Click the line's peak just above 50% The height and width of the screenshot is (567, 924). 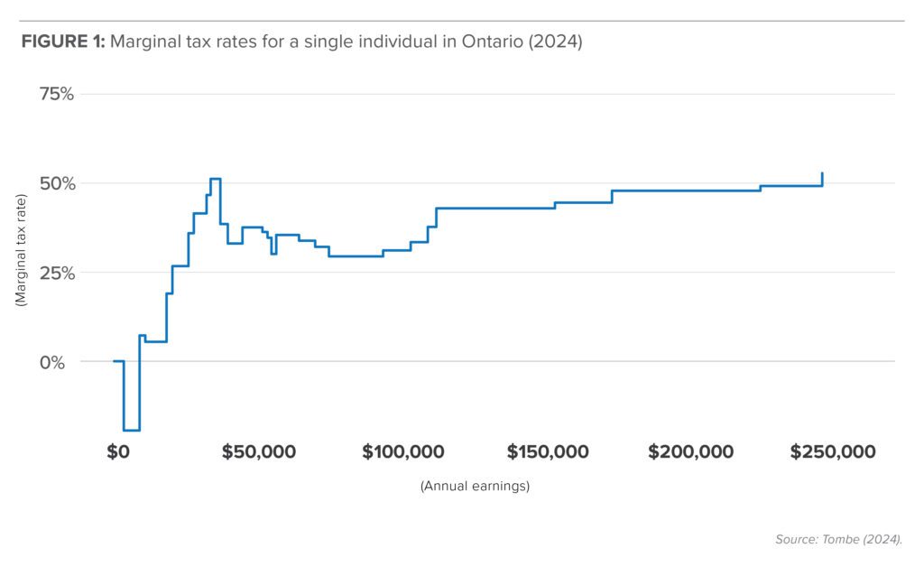215,179
